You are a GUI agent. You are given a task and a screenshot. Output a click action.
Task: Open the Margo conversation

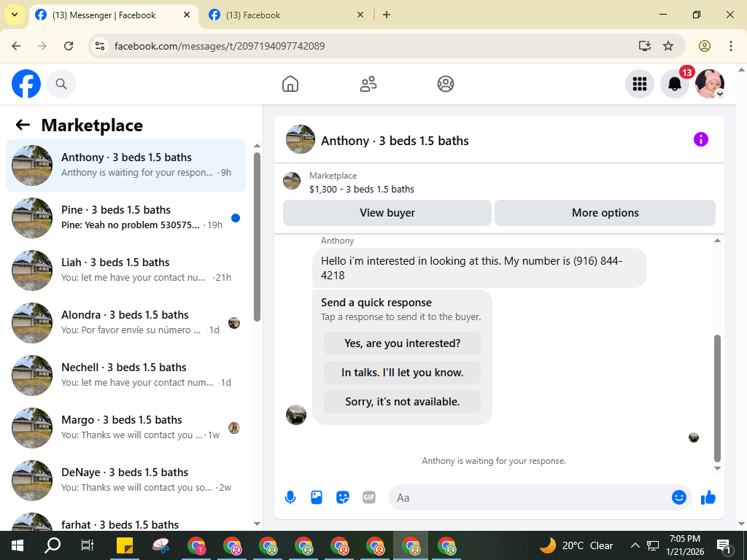click(125, 427)
